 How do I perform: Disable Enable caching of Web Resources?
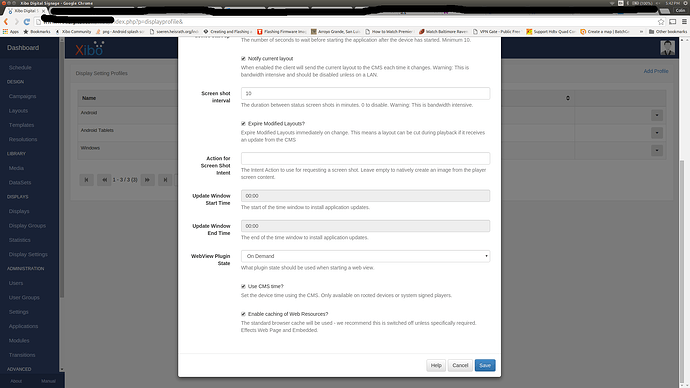243,314
